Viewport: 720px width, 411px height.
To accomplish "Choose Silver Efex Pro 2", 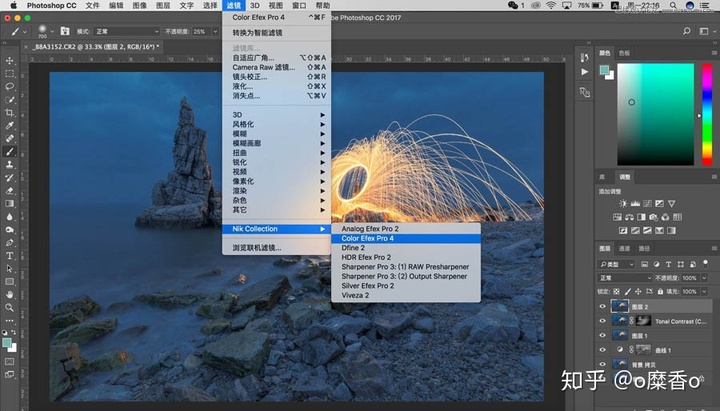I will [406, 286].
